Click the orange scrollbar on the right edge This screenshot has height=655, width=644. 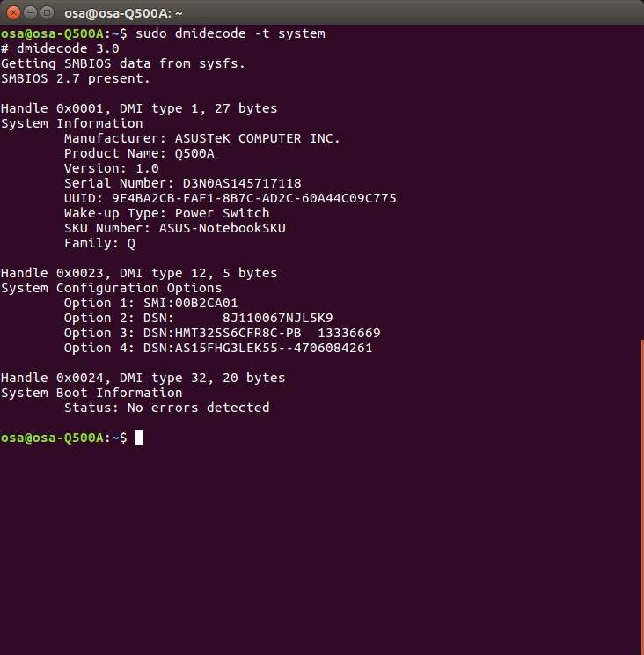tap(640, 493)
